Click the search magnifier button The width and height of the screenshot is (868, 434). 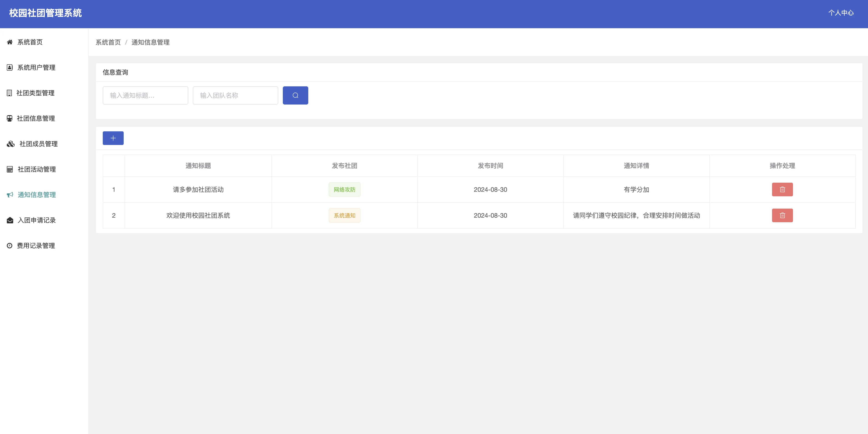click(x=295, y=95)
